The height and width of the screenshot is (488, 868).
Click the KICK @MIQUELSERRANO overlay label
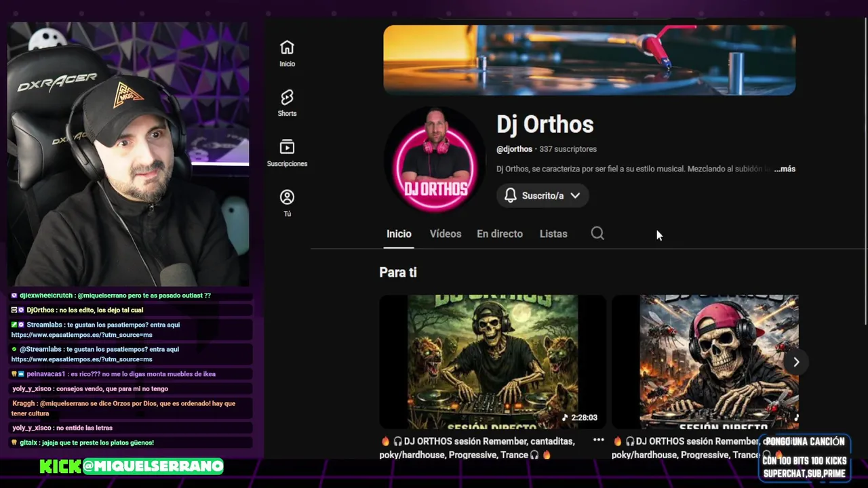(132, 466)
